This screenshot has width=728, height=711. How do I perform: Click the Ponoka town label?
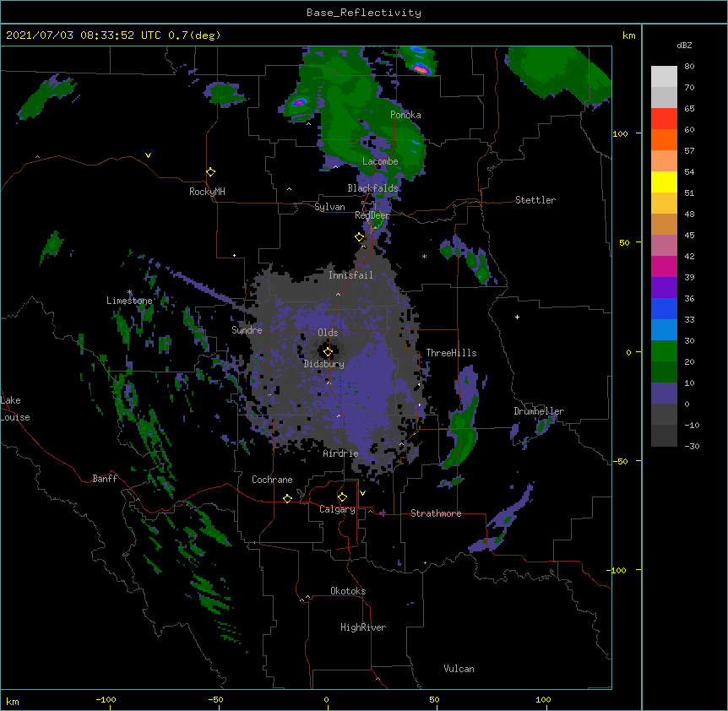(x=405, y=115)
